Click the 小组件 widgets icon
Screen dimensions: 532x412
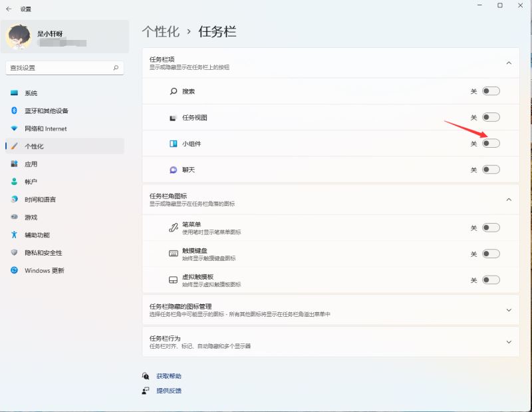(174, 144)
